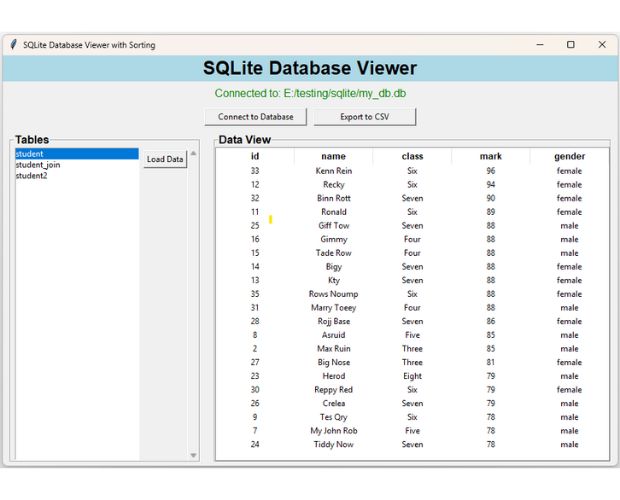
Task: Click the Tables list scroll up arrow
Action: 193,153
